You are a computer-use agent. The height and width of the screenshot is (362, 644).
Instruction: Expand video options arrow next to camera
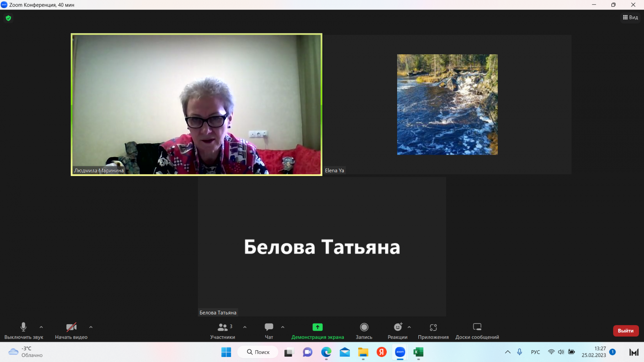coord(91,327)
